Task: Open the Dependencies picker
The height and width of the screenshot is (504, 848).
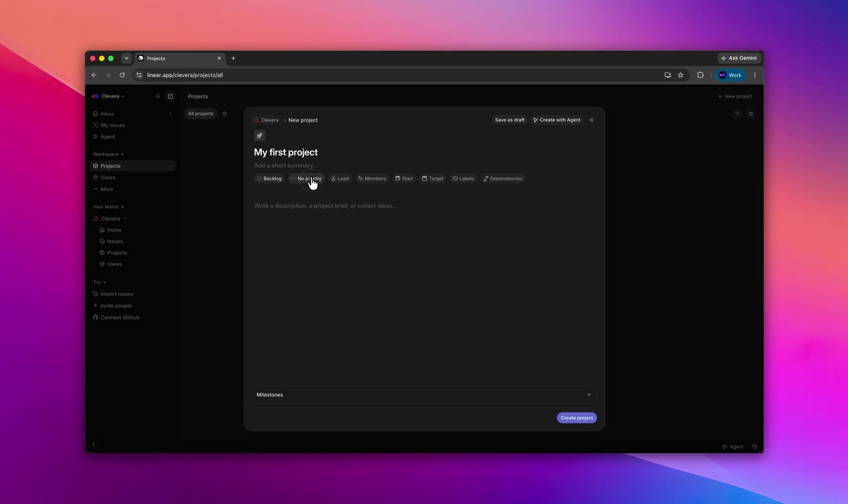Action: pos(503,179)
